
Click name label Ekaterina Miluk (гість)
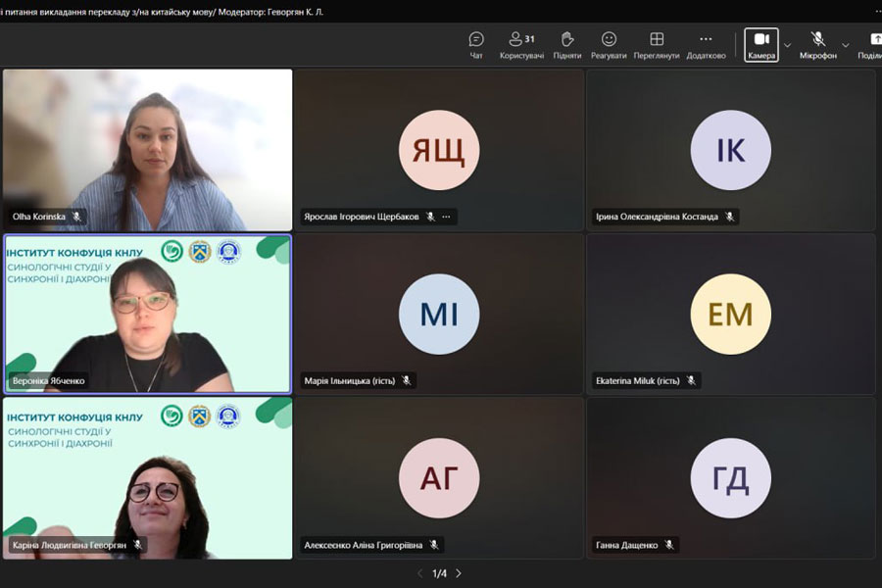click(x=637, y=380)
